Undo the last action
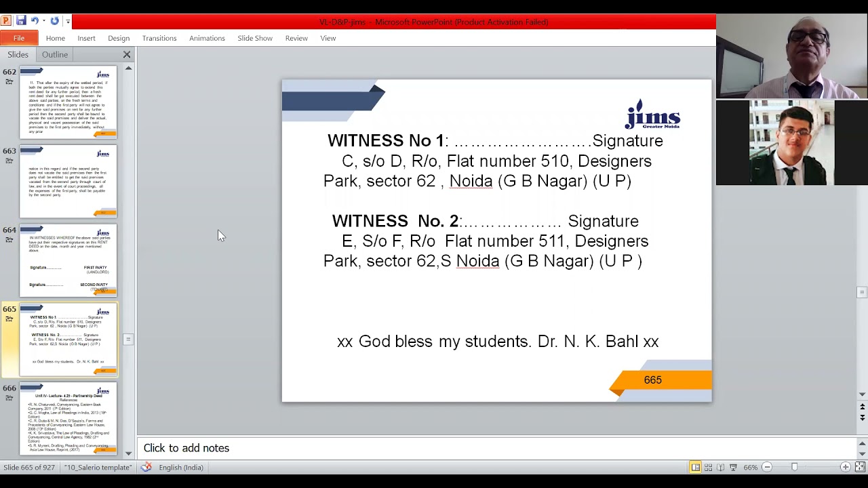Viewport: 868px width, 488px height. (x=35, y=21)
